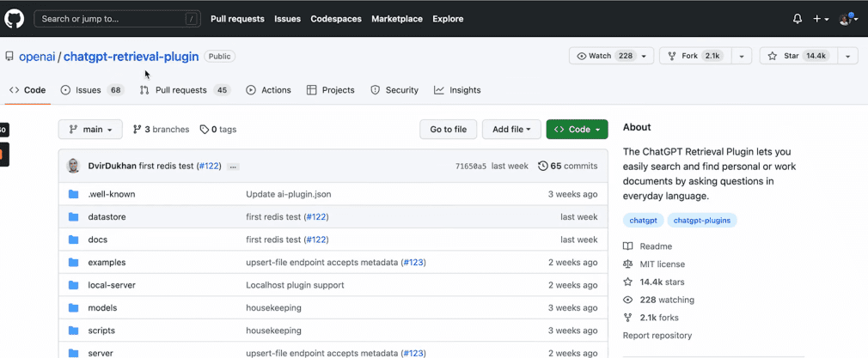The width and height of the screenshot is (868, 358).
Task: View the 3 branches link
Action: point(161,130)
